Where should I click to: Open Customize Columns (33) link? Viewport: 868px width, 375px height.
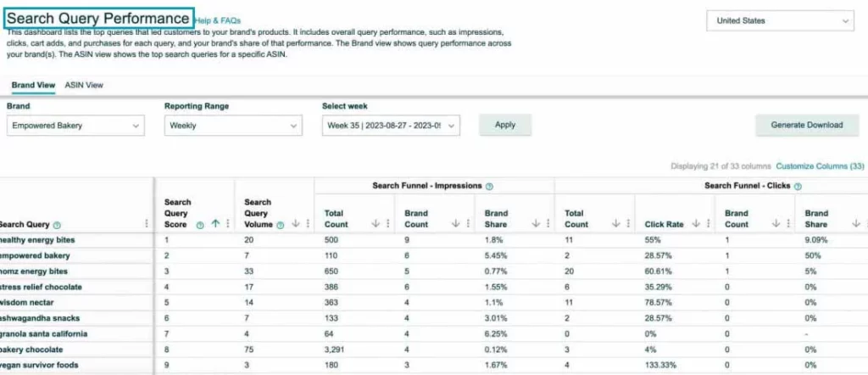tap(820, 166)
